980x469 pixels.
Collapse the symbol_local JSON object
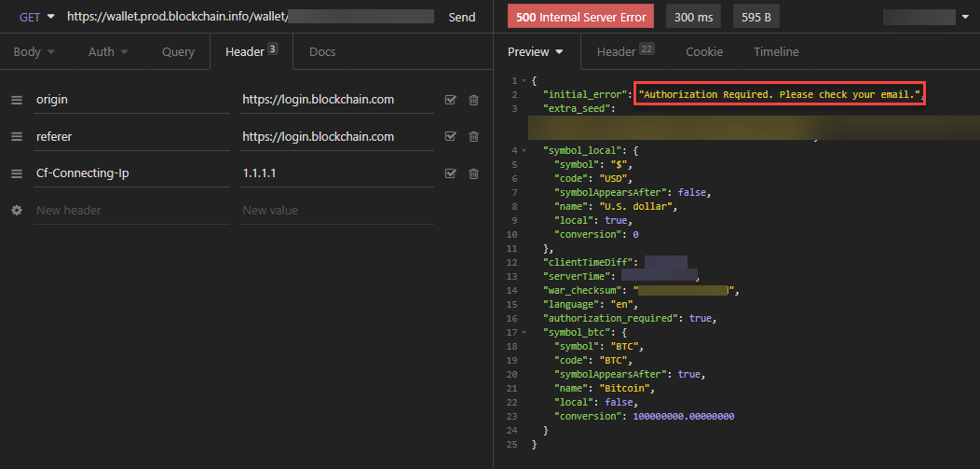[x=524, y=151]
